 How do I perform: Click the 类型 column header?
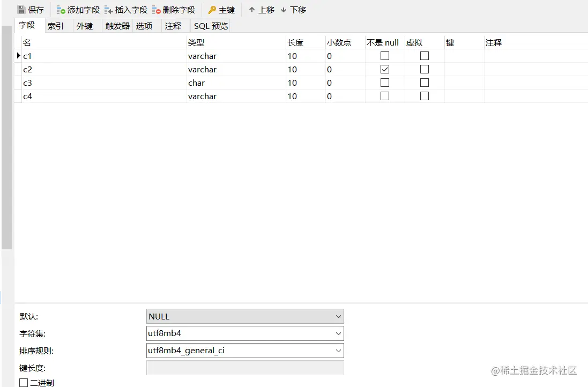[x=236, y=42]
